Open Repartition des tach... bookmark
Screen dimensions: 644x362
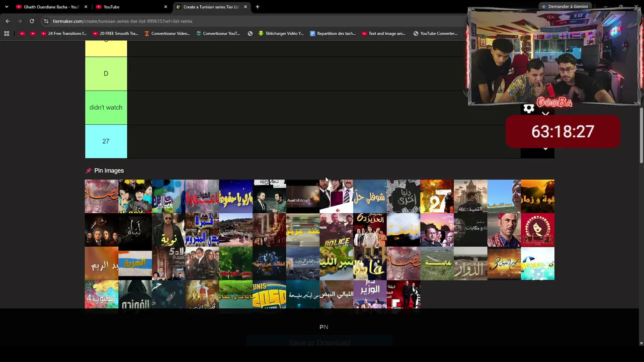coord(333,34)
